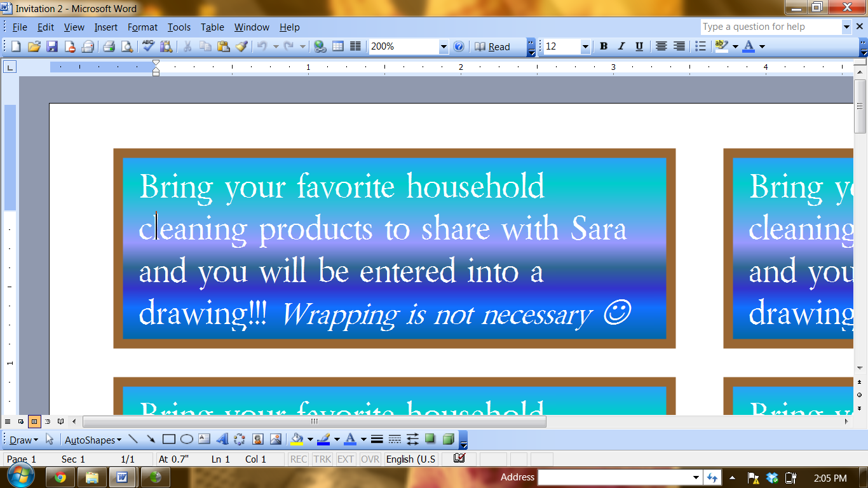Open the Insert menu
The height and width of the screenshot is (488, 868).
(106, 27)
